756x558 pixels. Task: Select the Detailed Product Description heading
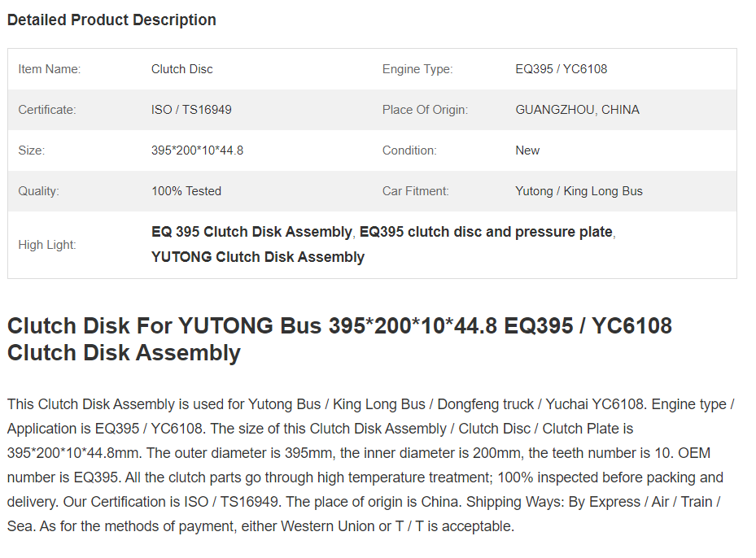[x=111, y=20]
